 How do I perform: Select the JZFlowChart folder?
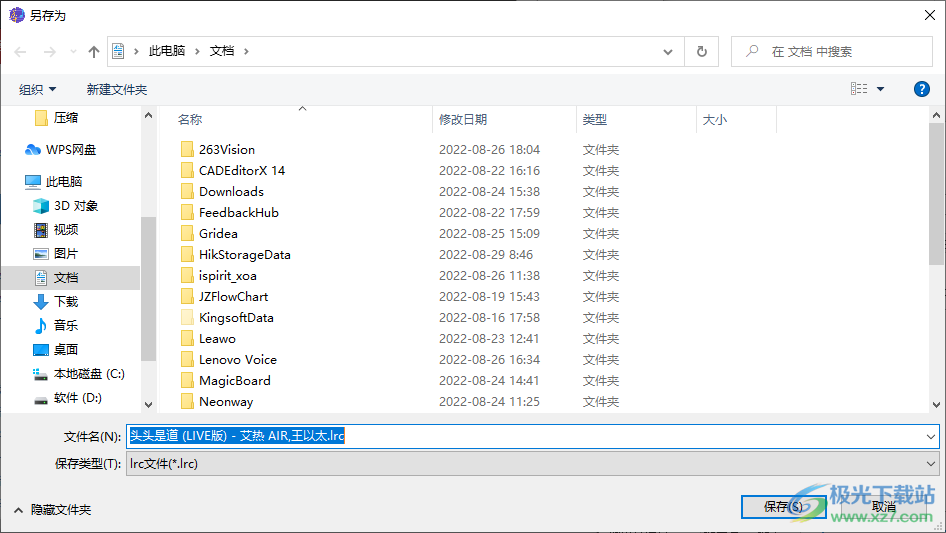[234, 297]
